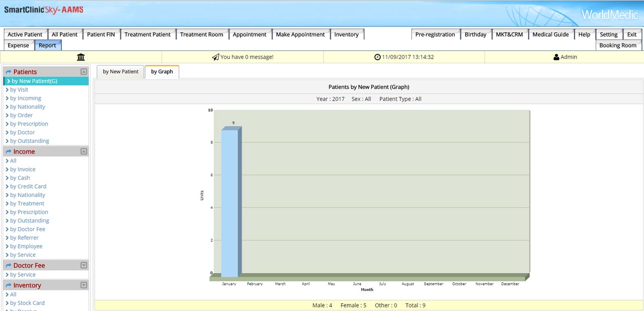Image resolution: width=644 pixels, height=311 pixels.
Task: Click the Income section arrow icon
Action: click(9, 151)
